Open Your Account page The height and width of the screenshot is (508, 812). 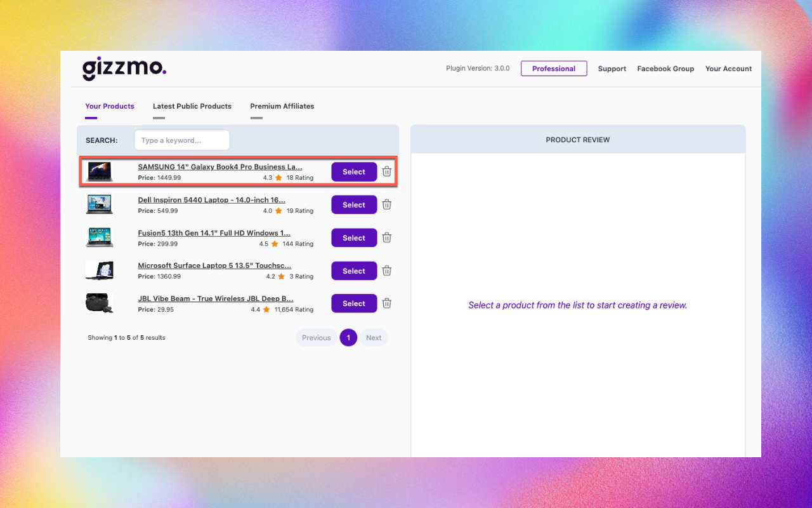pyautogui.click(x=729, y=69)
